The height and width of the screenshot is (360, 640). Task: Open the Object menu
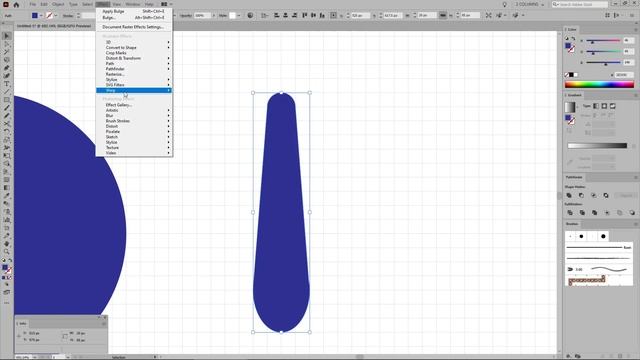pos(58,4)
